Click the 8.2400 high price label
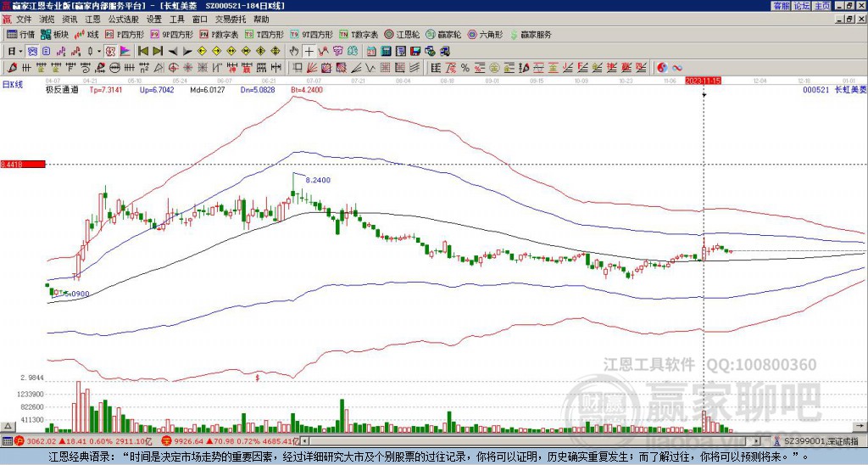This screenshot has height=465, width=868. (318, 180)
